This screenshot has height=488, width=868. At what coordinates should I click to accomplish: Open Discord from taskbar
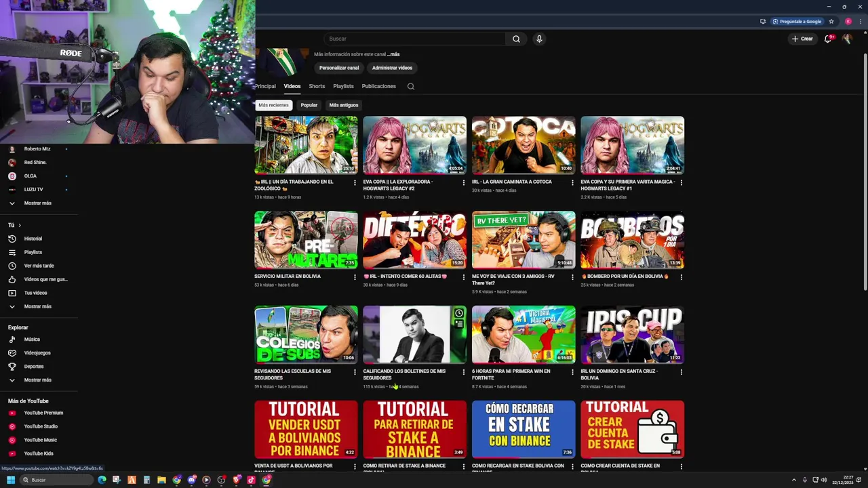pos(191,480)
